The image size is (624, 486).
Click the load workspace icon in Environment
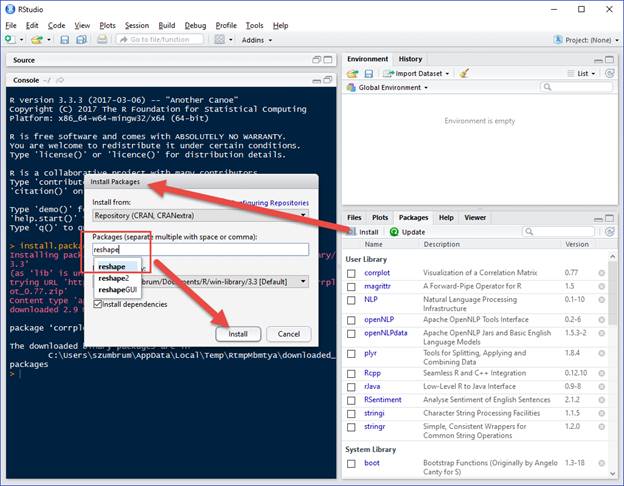(353, 73)
